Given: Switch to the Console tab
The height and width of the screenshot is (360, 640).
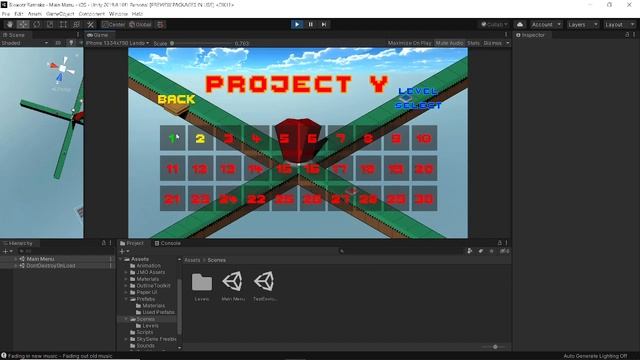Looking at the screenshot, I should (167, 243).
